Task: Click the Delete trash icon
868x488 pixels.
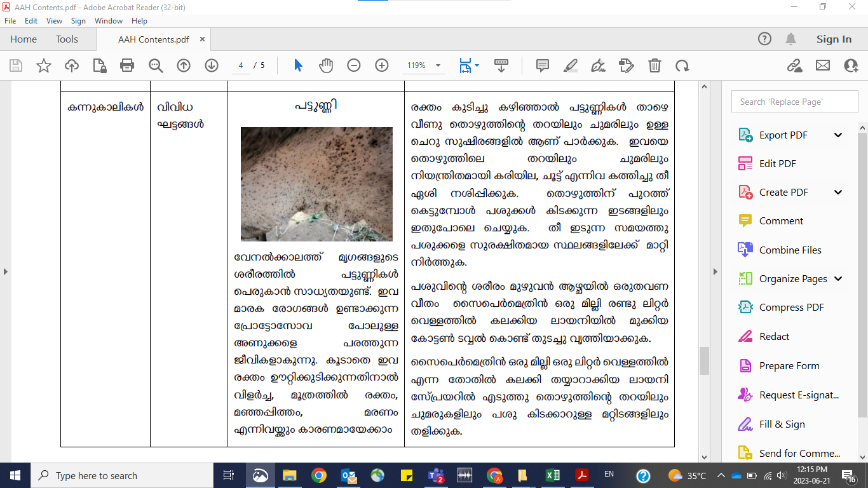Action: point(654,65)
